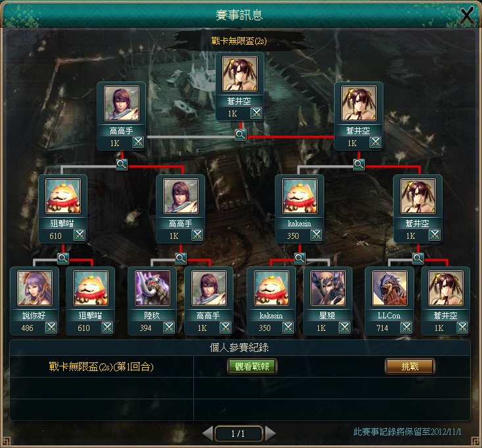
Task: Open the final match magnifier icon
Action: [x=241, y=134]
